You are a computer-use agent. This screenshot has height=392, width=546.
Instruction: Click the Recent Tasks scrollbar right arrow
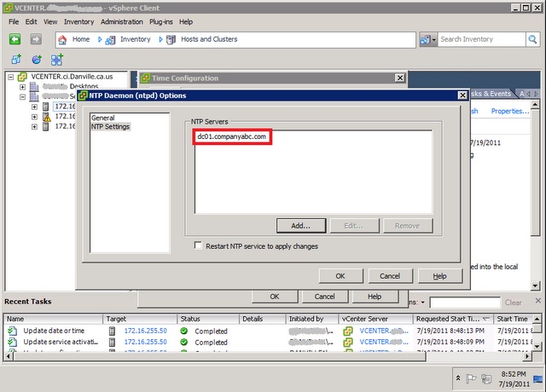click(527, 356)
